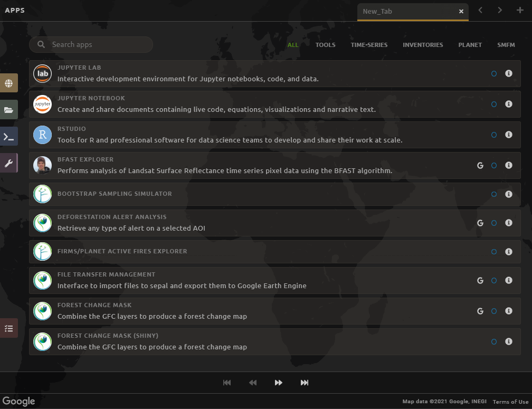This screenshot has height=409, width=532.
Task: Open the FIRMS/Planet Active Fires Explorer app
Action: [x=122, y=251]
